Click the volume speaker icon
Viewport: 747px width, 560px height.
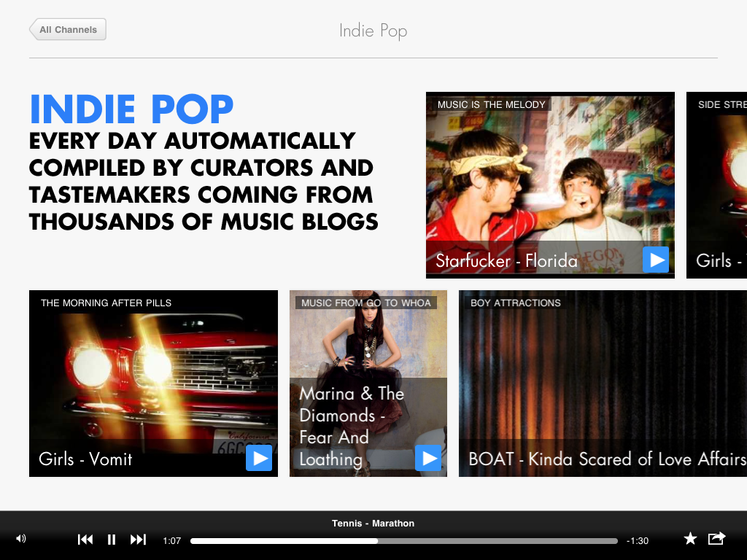(x=21, y=539)
